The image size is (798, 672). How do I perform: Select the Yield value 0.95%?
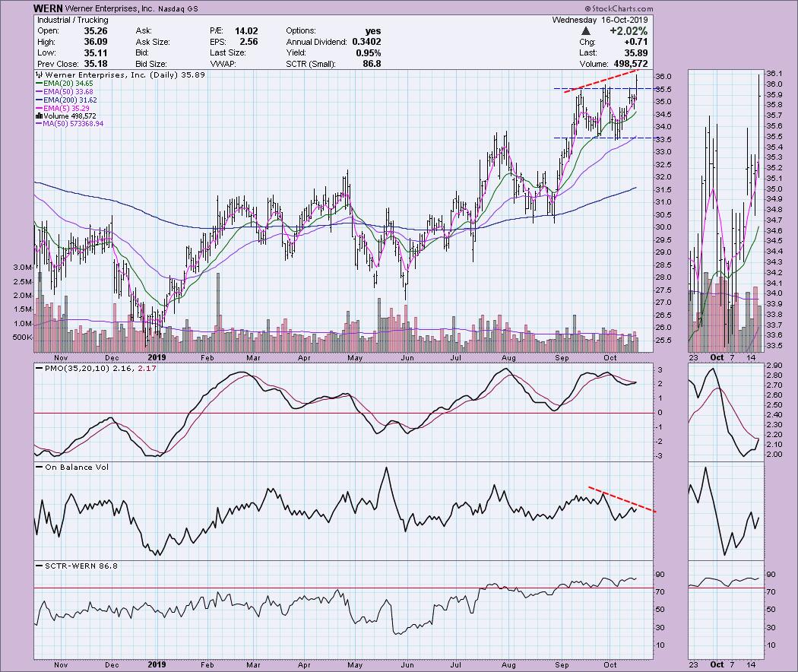[369, 53]
